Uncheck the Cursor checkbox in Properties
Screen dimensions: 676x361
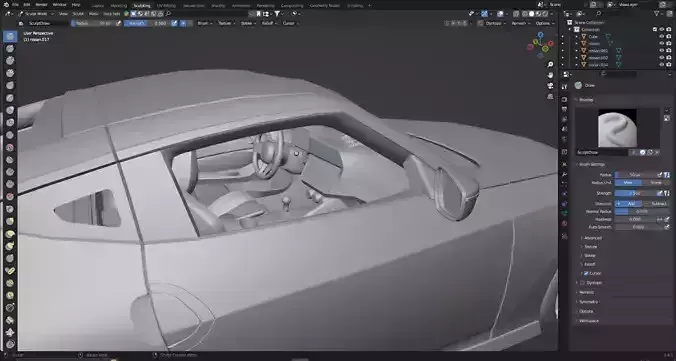(585, 273)
